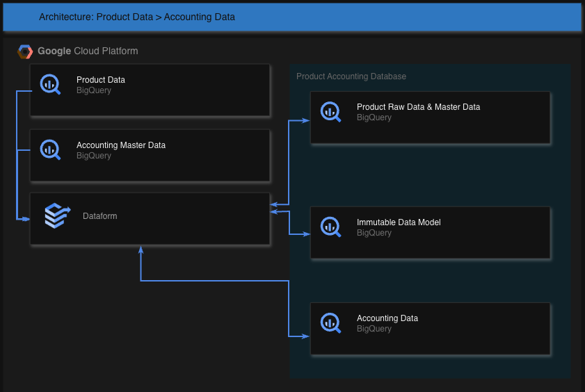
Task: Click 'BigQuery' subtitle under Product Raw Data
Action: pyautogui.click(x=374, y=117)
